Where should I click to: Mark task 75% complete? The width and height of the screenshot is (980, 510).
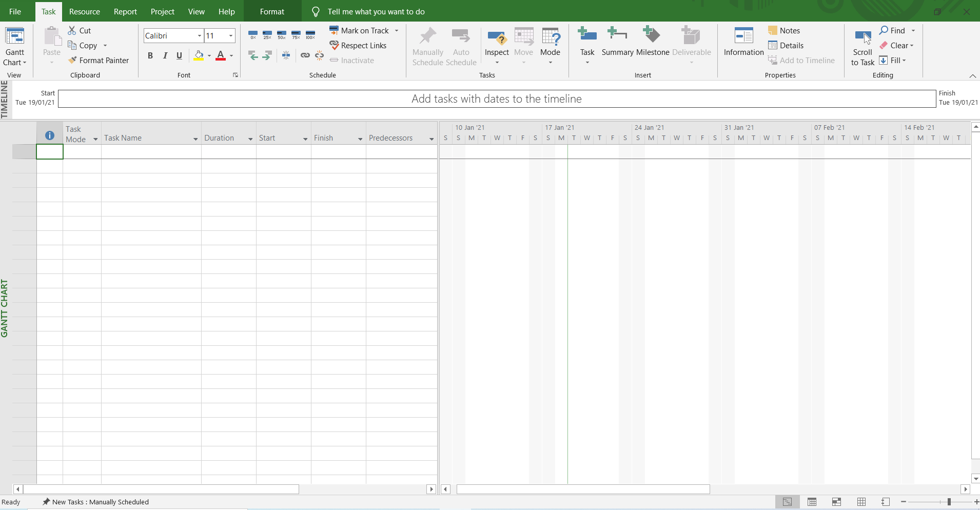click(296, 35)
